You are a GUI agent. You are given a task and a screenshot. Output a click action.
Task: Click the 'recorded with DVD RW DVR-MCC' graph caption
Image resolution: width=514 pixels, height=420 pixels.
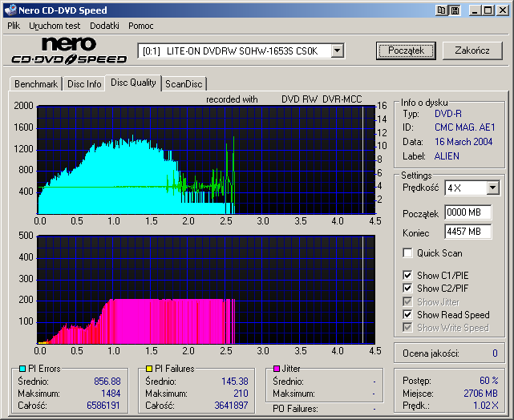[284, 99]
